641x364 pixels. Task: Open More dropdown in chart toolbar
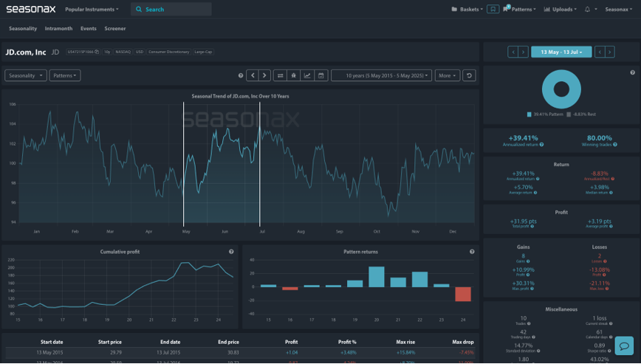tap(448, 75)
